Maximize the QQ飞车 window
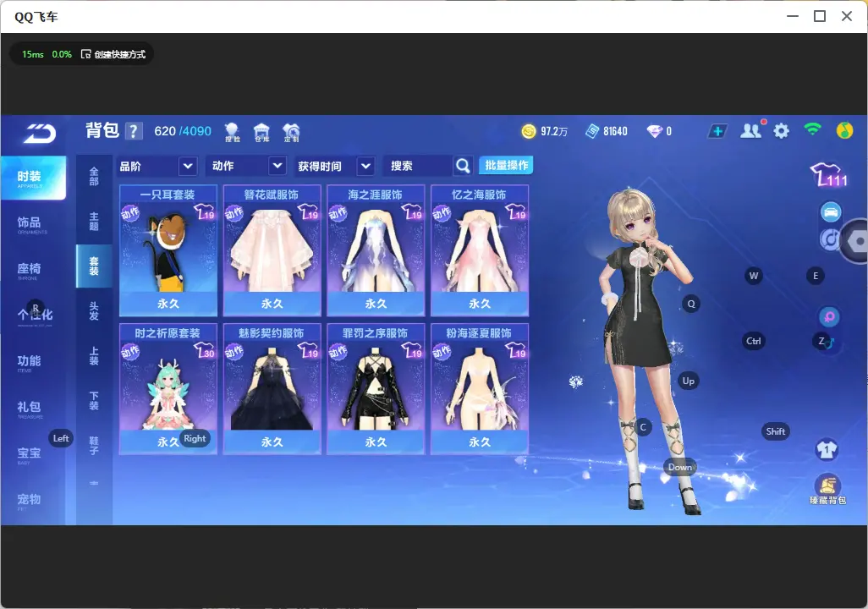Screen dimensions: 868x609 pos(820,17)
